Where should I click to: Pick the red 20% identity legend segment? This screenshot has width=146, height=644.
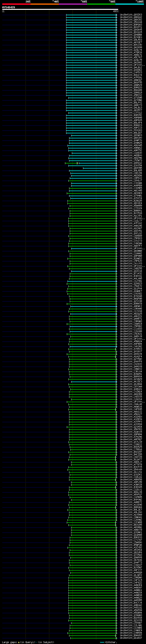[16, 4]
